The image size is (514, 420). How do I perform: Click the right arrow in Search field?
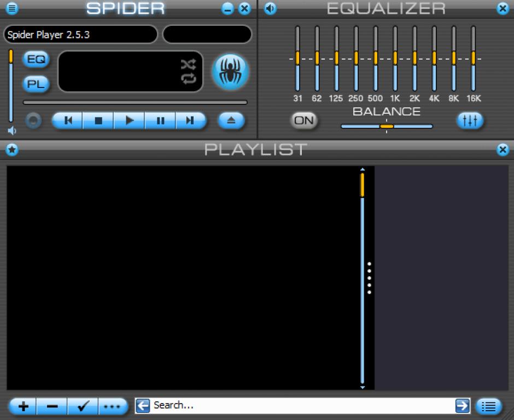(463, 406)
